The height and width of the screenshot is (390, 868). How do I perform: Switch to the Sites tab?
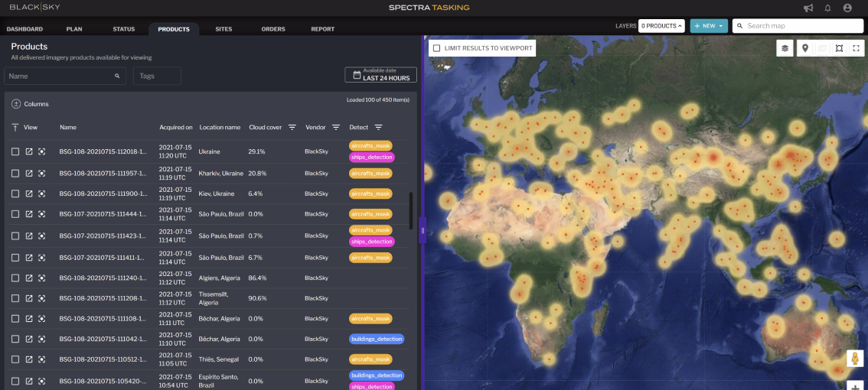pos(224,29)
